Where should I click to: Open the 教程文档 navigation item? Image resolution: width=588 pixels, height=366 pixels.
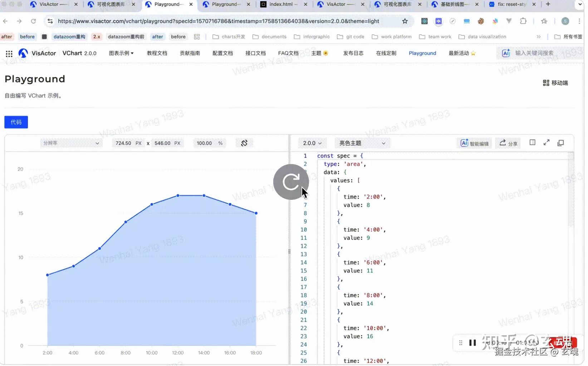coord(157,53)
